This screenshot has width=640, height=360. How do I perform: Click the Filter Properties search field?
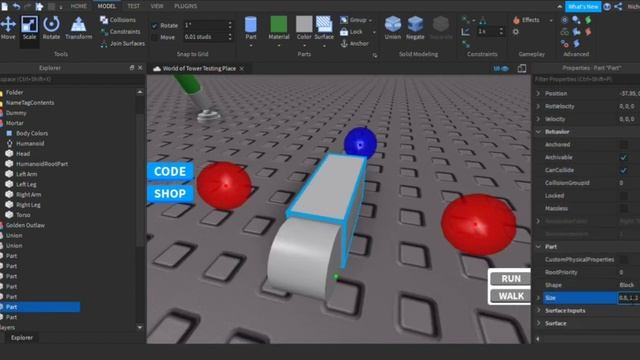[586, 79]
